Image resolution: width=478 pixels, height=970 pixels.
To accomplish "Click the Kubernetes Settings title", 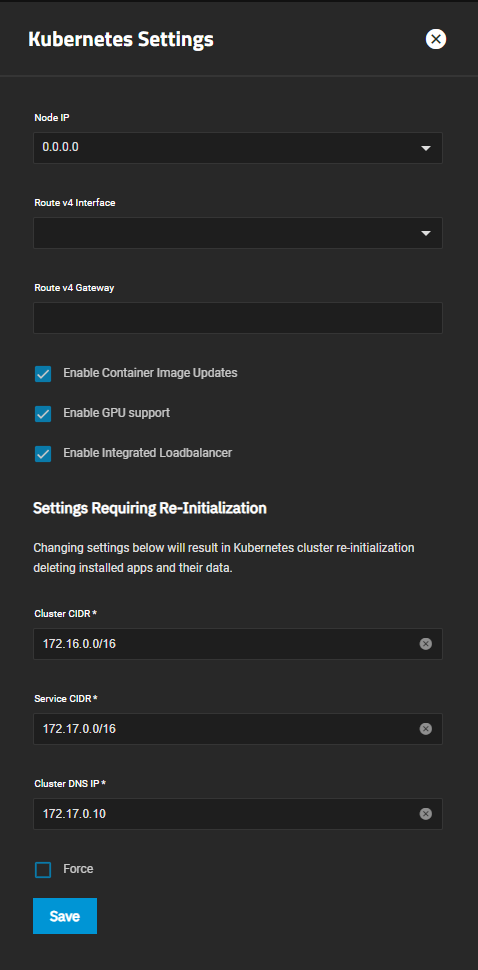I will (x=121, y=40).
